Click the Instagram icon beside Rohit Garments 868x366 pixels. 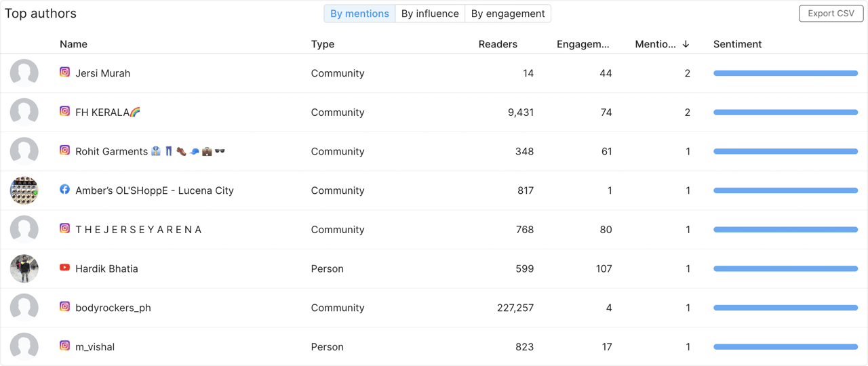pos(64,150)
